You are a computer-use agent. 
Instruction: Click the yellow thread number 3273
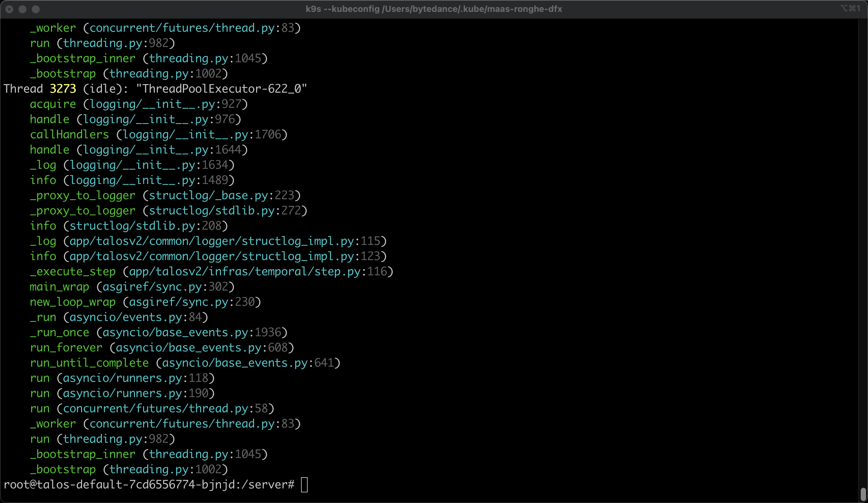click(x=63, y=89)
